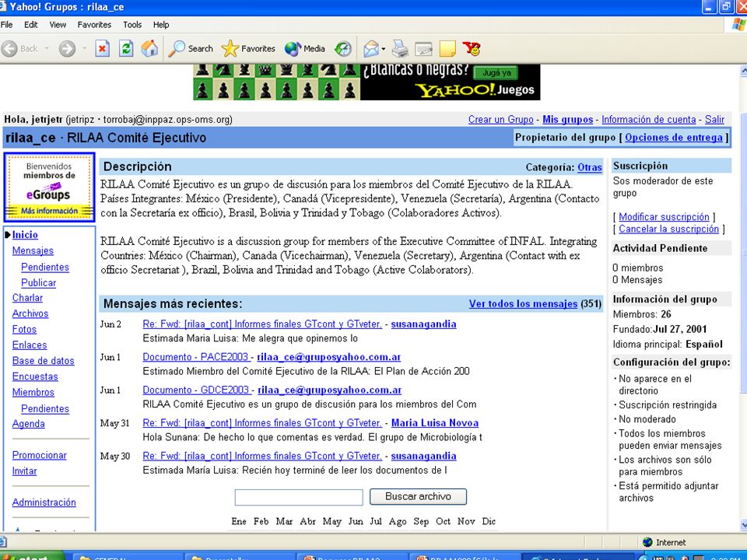Open the Edit menu
Image resolution: width=747 pixels, height=560 pixels.
coord(31,25)
